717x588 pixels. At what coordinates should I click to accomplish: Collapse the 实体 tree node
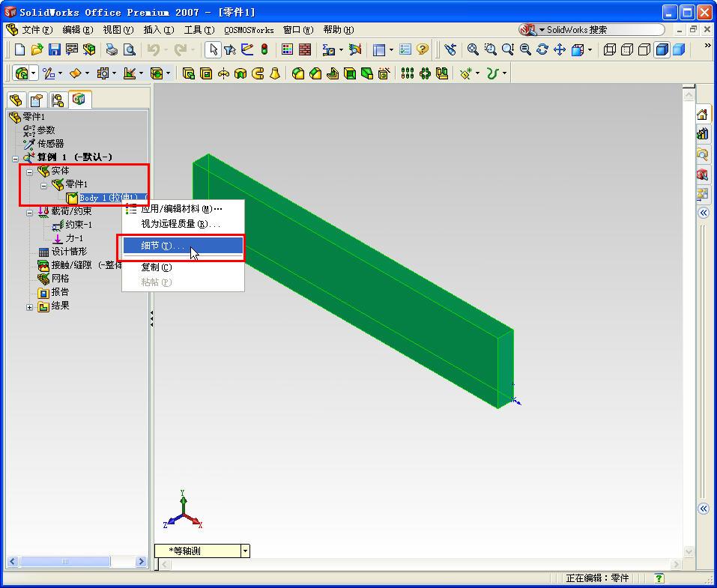tap(30, 172)
